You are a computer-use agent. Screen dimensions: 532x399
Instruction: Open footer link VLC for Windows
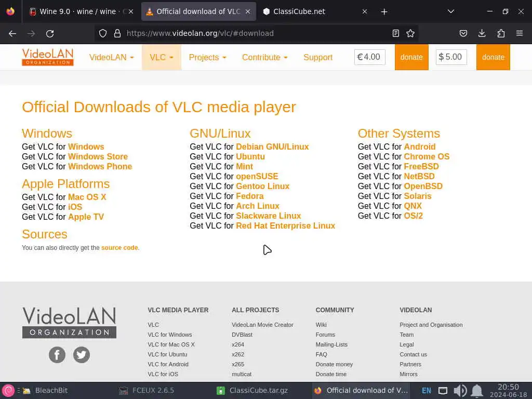170,335
